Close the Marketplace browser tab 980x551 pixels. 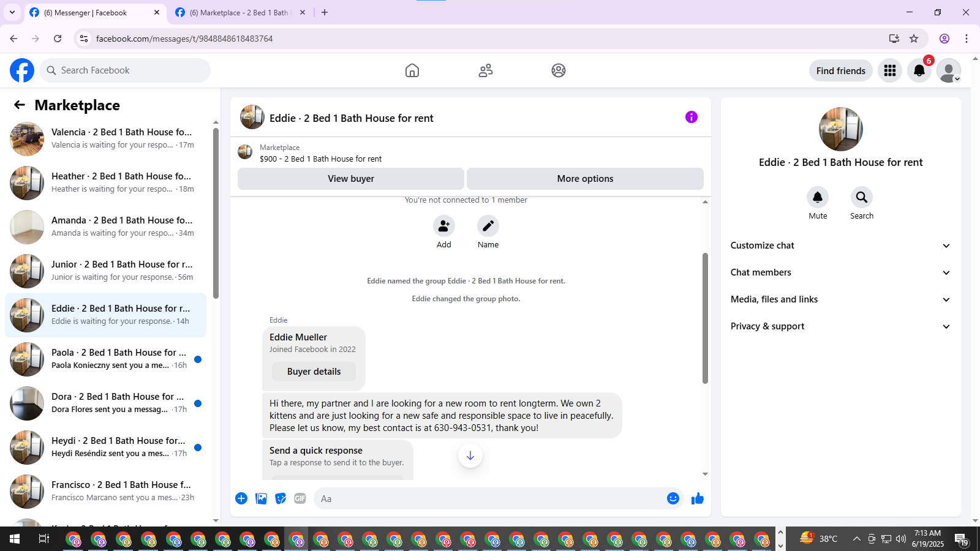[x=303, y=12]
